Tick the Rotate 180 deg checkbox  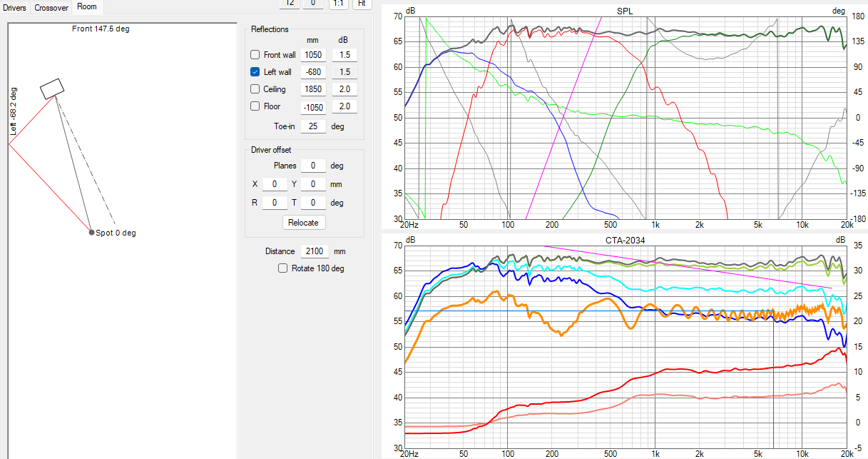(x=283, y=268)
